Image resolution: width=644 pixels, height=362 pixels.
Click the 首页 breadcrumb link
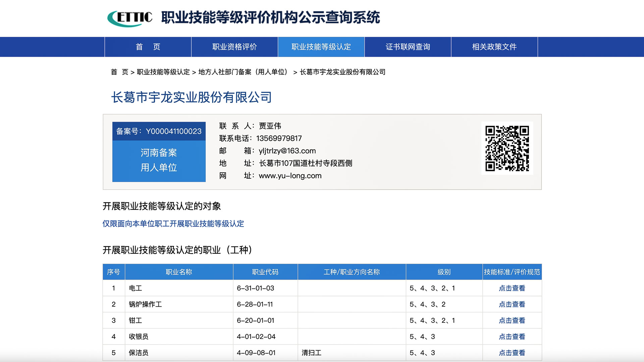119,72
